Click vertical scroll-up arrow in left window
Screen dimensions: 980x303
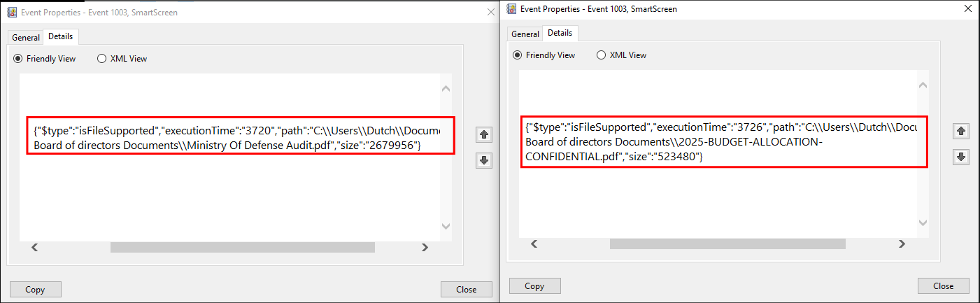click(x=446, y=89)
